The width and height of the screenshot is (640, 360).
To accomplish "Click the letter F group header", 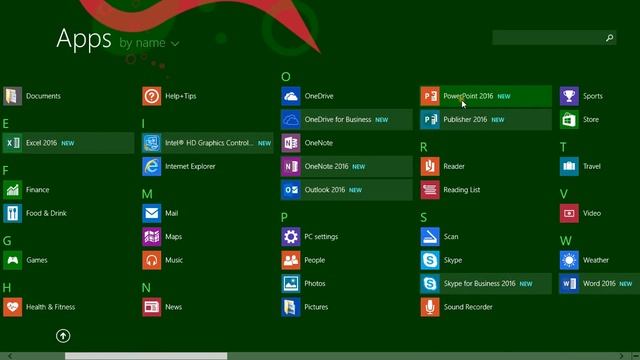I will [x=5, y=170].
